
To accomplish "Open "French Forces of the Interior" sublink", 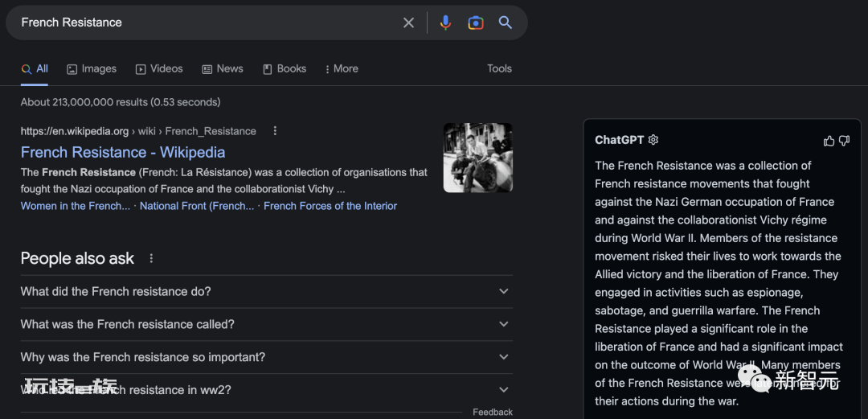I will 330,206.
